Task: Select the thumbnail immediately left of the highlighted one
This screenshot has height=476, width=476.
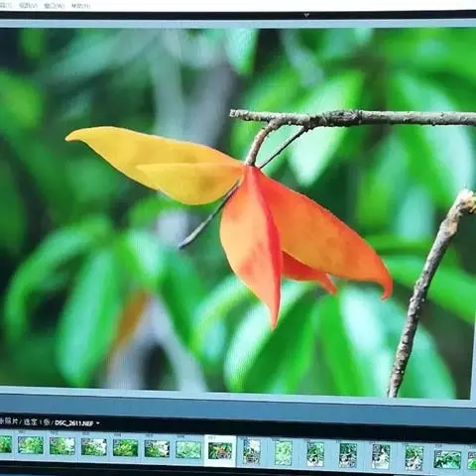Action: [188, 450]
